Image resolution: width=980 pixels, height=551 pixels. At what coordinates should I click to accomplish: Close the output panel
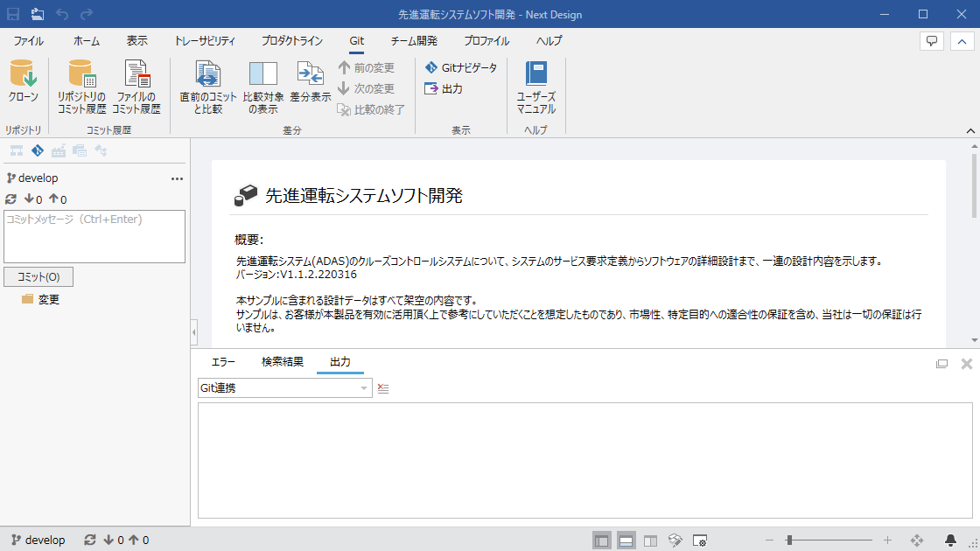967,364
